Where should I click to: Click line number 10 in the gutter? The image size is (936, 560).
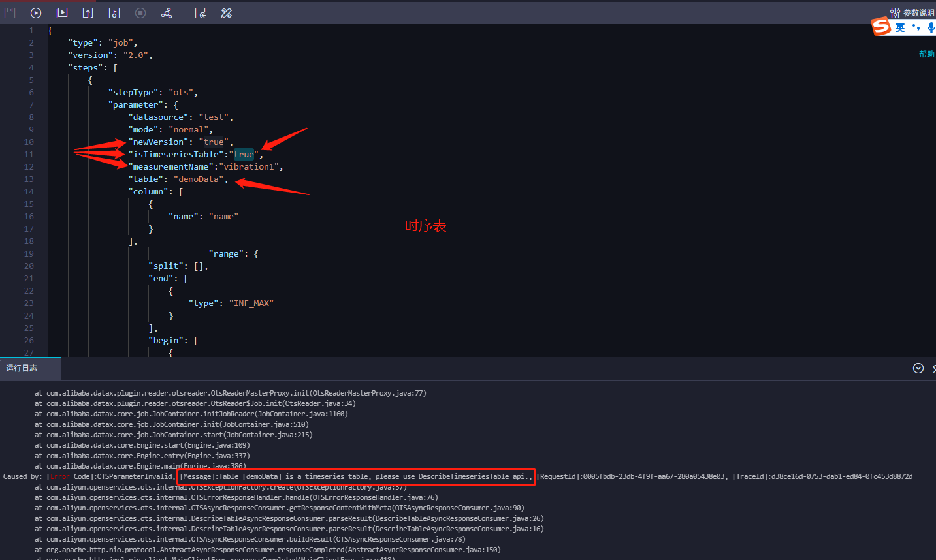pos(29,142)
